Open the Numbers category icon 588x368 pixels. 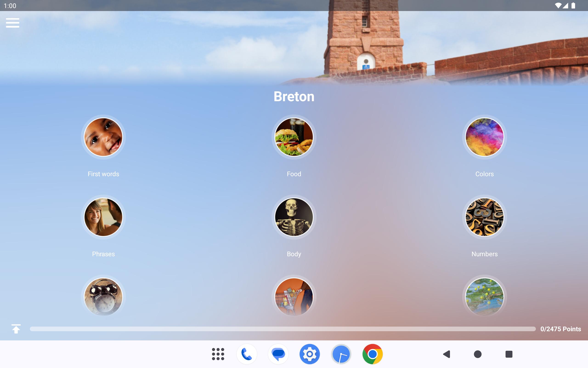coord(484,217)
